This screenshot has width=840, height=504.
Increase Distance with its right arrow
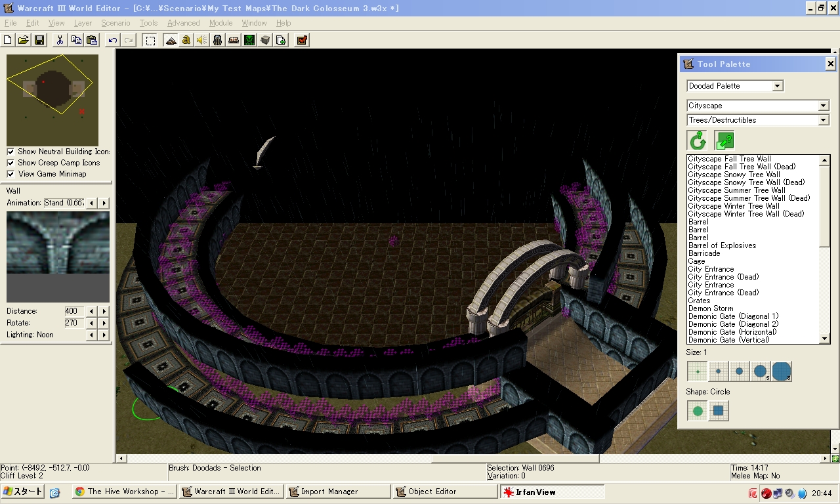(103, 311)
